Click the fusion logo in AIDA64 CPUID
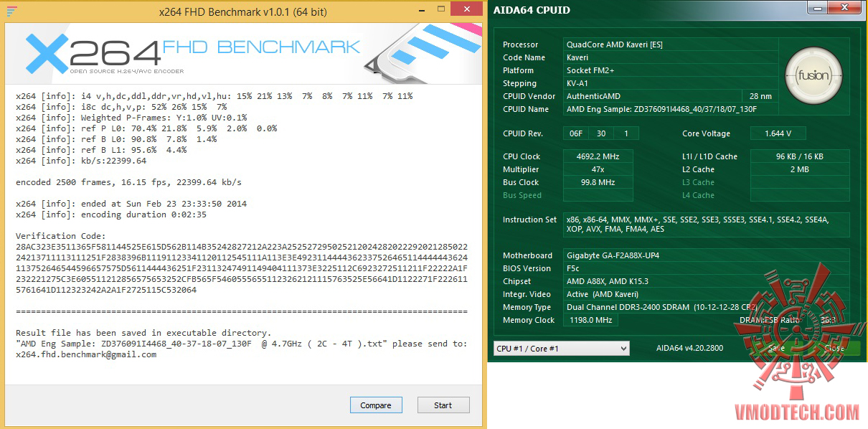The height and width of the screenshot is (429, 868). [x=813, y=75]
